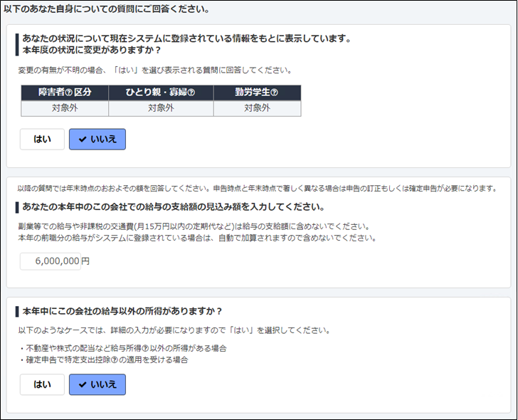Click the help icon next to 勤労学生
The width and height of the screenshot is (518, 420).
[274, 93]
